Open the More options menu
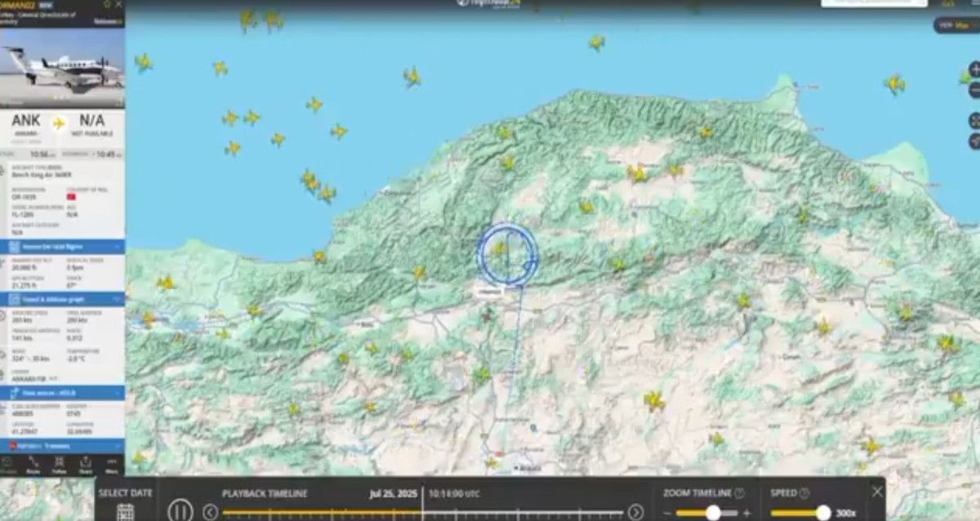The width and height of the screenshot is (980, 521). [x=111, y=465]
